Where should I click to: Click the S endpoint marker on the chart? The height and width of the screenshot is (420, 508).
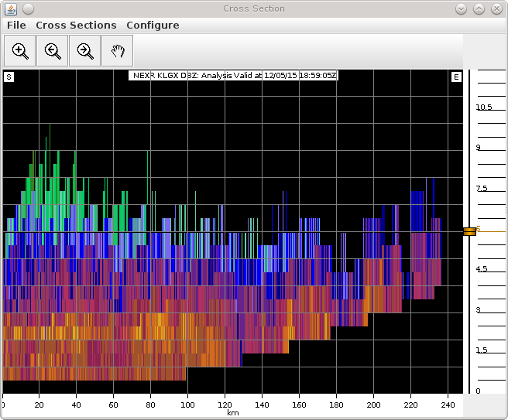pos(9,77)
